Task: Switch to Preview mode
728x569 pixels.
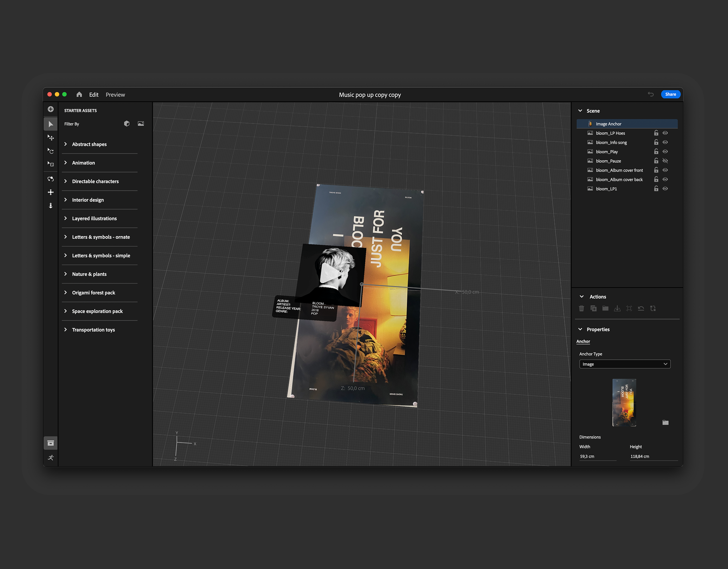Action: click(115, 95)
